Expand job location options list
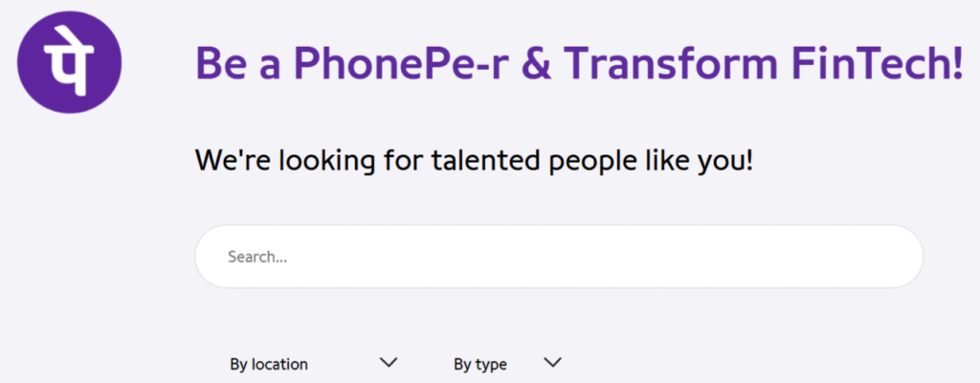This screenshot has height=383, width=980. click(314, 363)
